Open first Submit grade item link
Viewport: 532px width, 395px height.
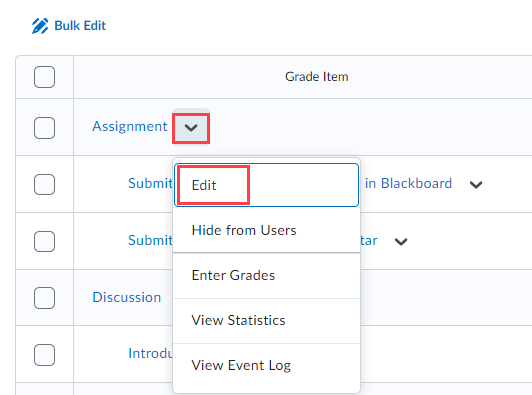[150, 184]
